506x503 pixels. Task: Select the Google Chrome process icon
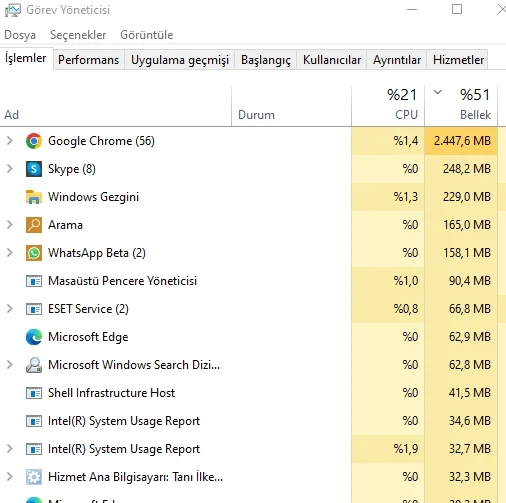(34, 141)
